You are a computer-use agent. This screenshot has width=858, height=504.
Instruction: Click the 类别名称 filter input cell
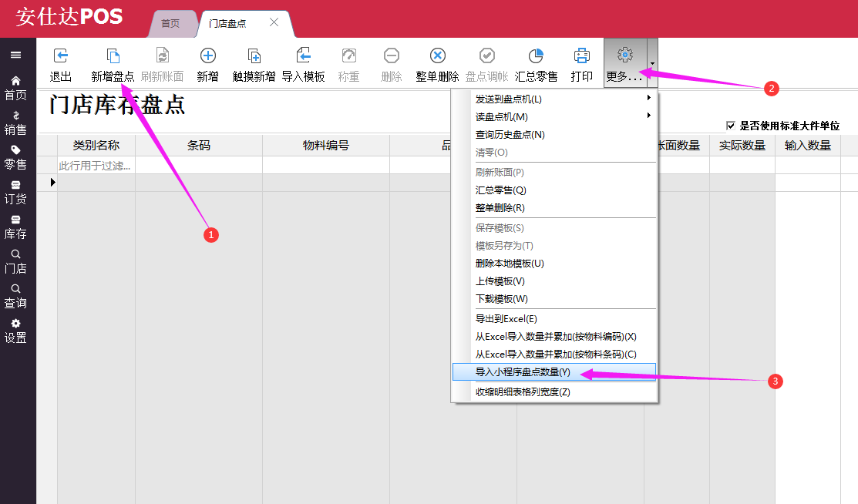point(96,165)
